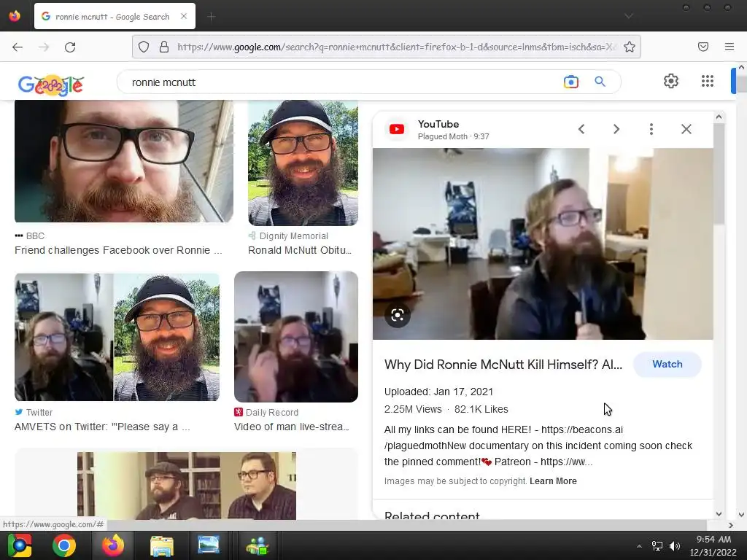Click horizontal scrollbar right arrow
Screen dimensions: 747x560
click(x=731, y=525)
